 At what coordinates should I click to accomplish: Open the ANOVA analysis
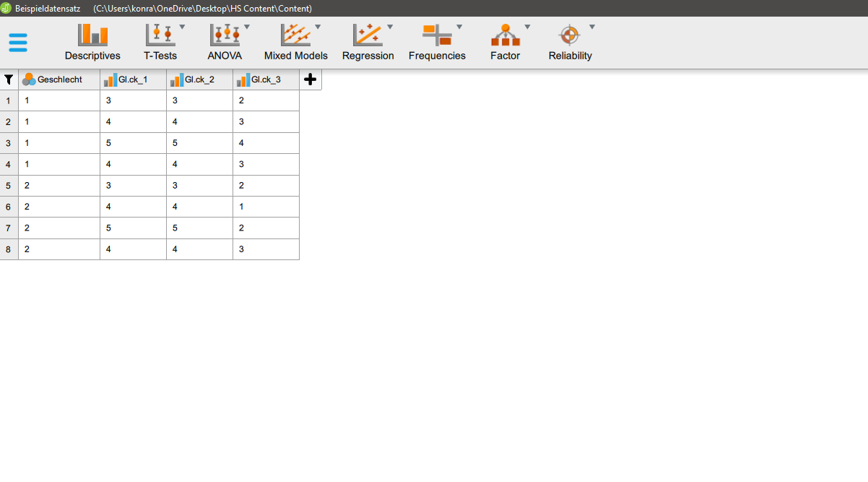[x=224, y=41]
